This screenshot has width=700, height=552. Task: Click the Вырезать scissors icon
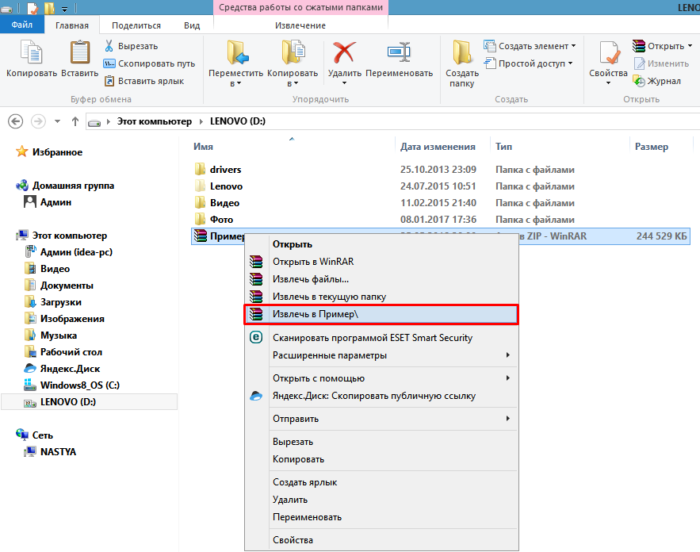(x=109, y=46)
